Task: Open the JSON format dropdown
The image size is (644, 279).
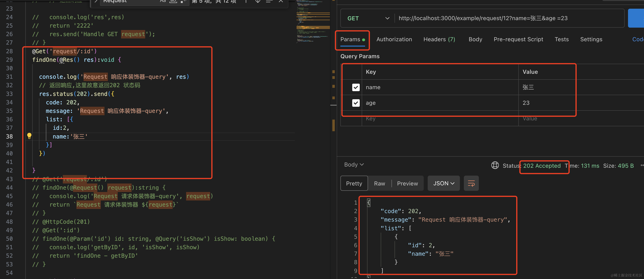Action: 443,183
